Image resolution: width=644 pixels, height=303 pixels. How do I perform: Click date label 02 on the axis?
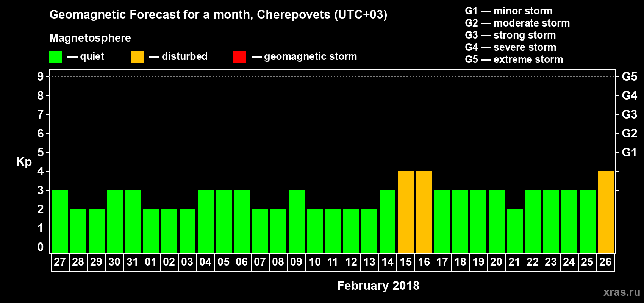point(169,262)
